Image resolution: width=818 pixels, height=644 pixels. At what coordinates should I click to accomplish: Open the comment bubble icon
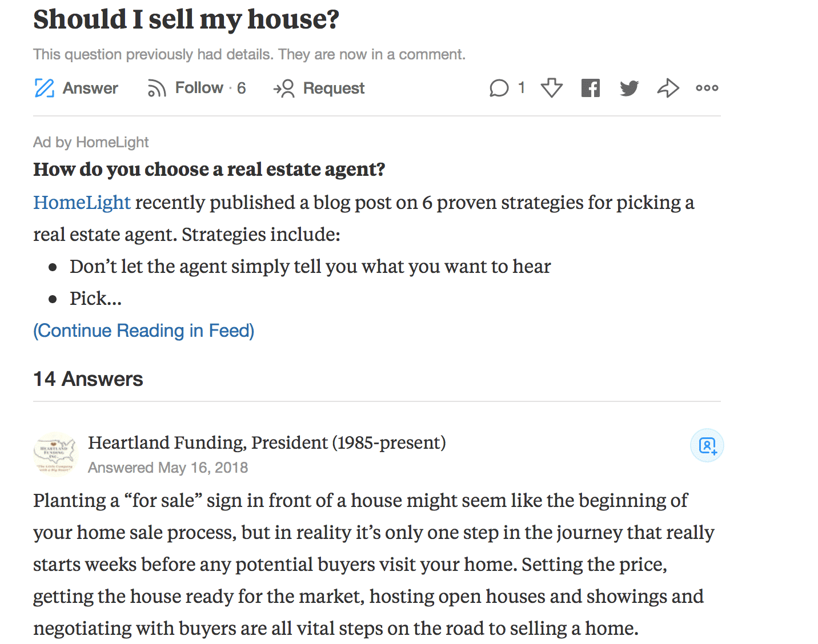(x=499, y=88)
